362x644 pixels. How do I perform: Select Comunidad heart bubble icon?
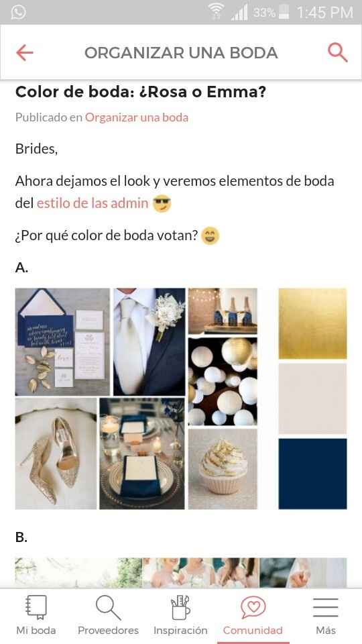[x=253, y=608]
